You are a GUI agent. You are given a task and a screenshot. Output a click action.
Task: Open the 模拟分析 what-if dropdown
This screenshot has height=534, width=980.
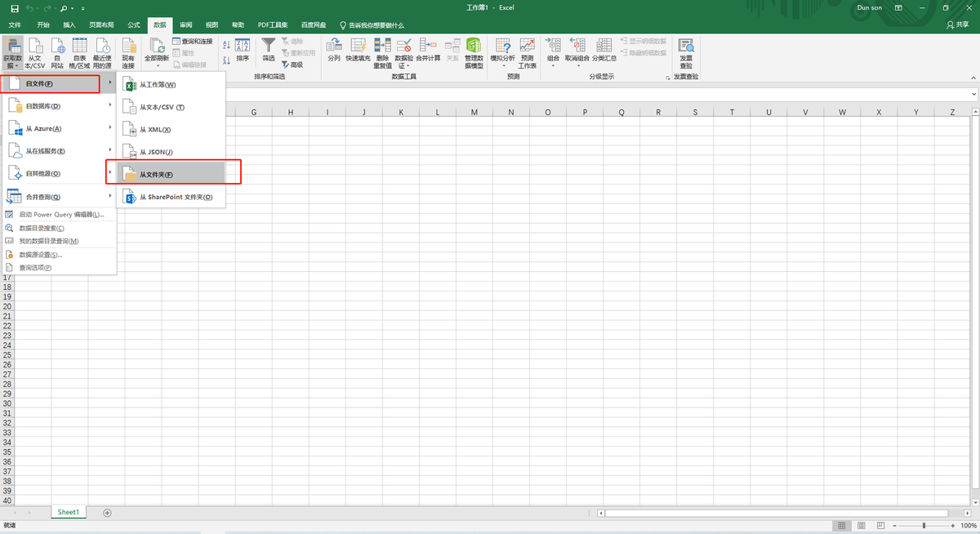503,66
